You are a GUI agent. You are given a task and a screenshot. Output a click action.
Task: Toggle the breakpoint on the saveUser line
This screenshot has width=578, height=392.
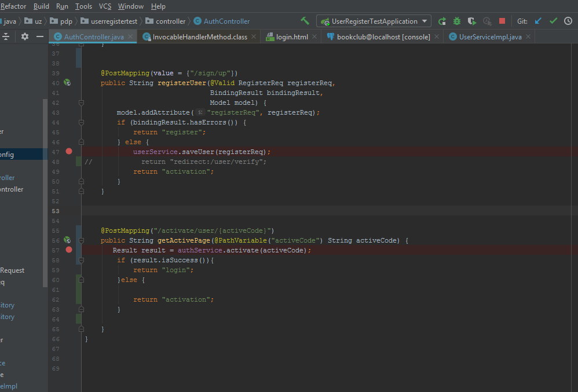[69, 151]
